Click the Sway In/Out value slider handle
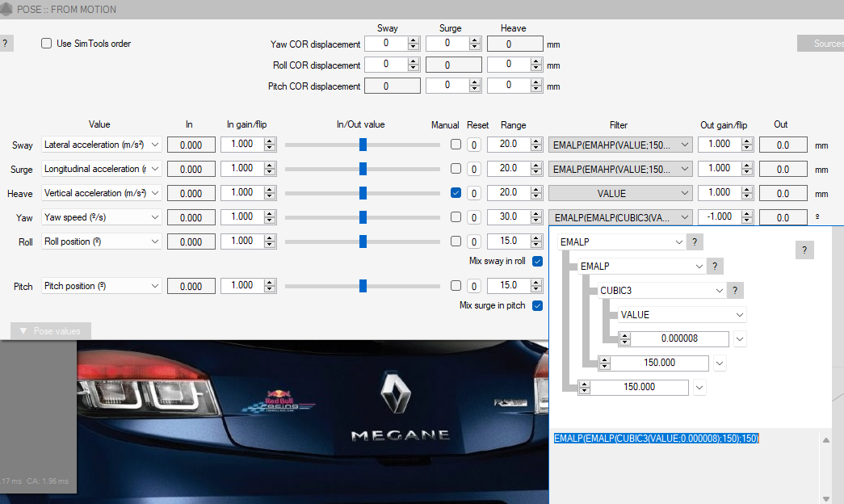 (363, 145)
